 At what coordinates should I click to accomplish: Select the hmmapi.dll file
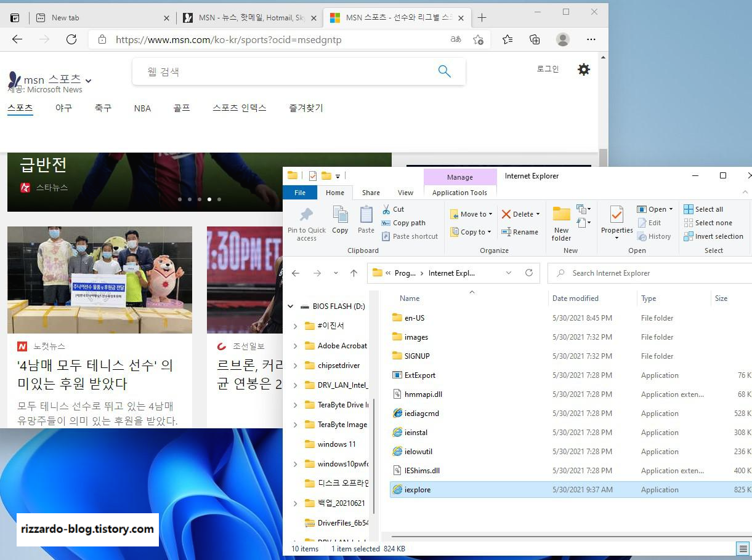tap(571, 394)
